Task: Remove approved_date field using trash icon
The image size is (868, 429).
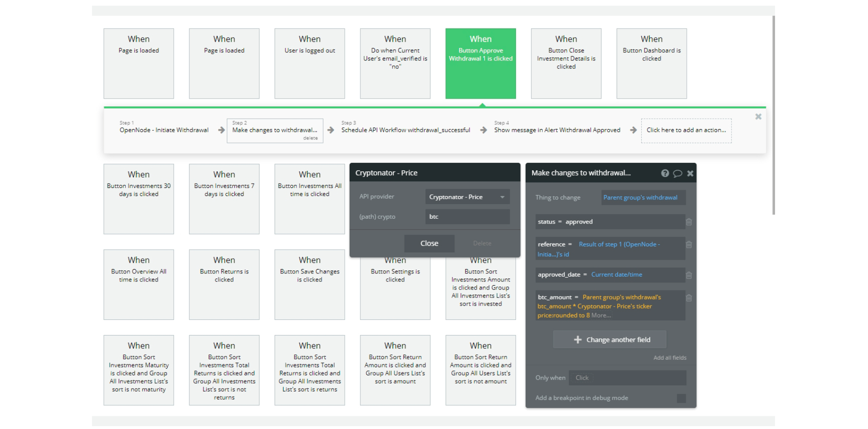Action: (x=689, y=275)
